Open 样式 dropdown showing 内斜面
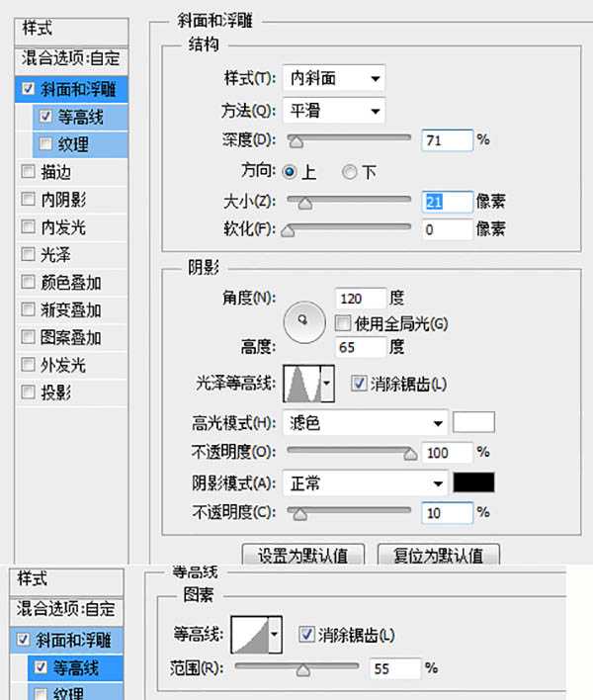Viewport: 593px width, 700px height. [334, 78]
